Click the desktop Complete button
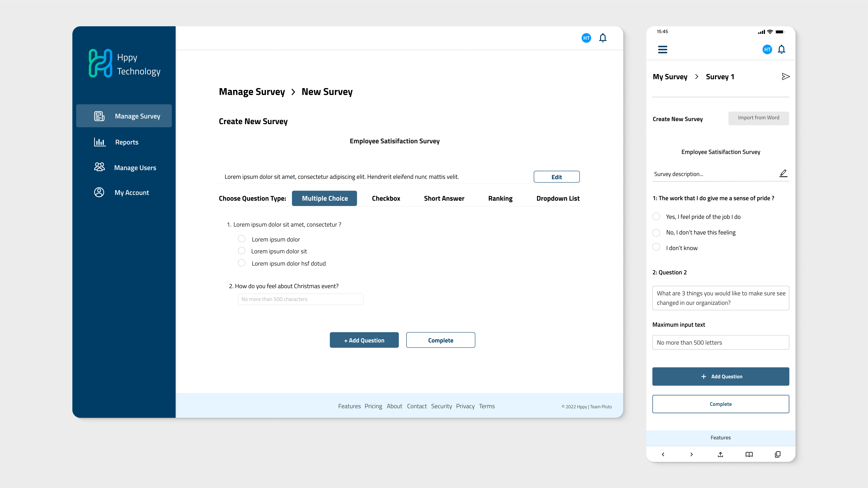The height and width of the screenshot is (488, 868). [441, 340]
